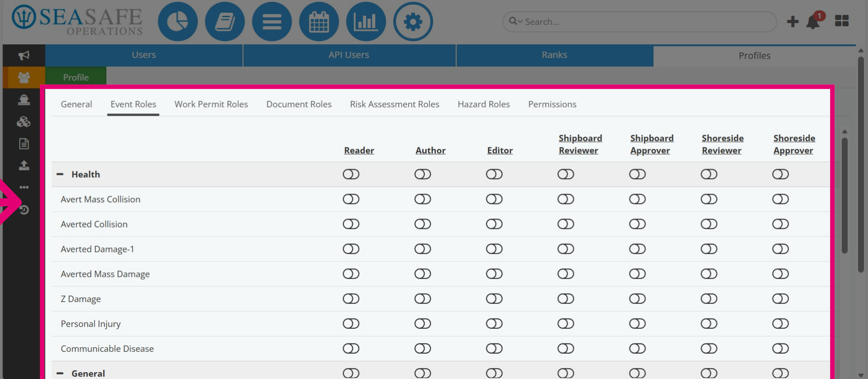Open the ship sidebar icon
868x379 pixels.
click(x=24, y=99)
